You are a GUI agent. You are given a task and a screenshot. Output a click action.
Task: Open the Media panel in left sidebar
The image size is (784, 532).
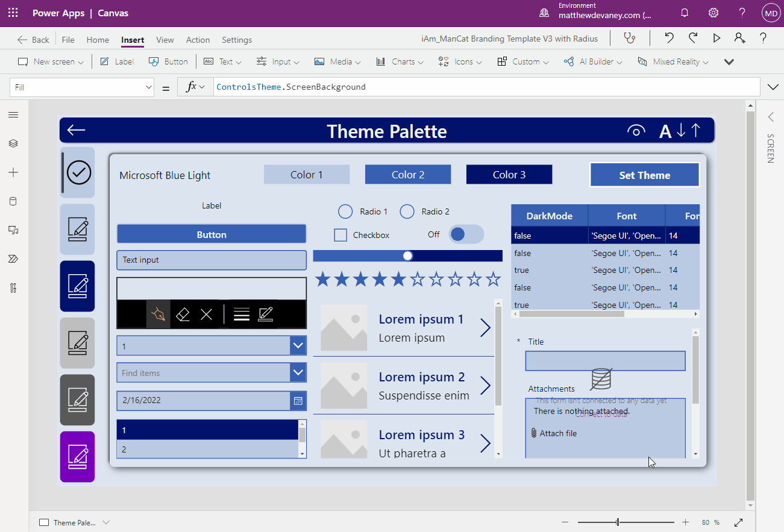[13, 230]
